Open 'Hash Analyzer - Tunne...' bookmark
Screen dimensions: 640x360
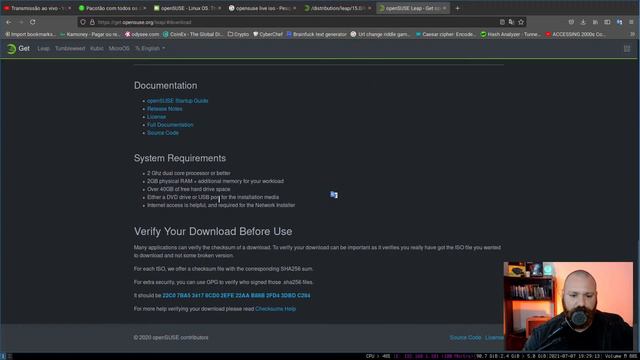click(x=511, y=34)
